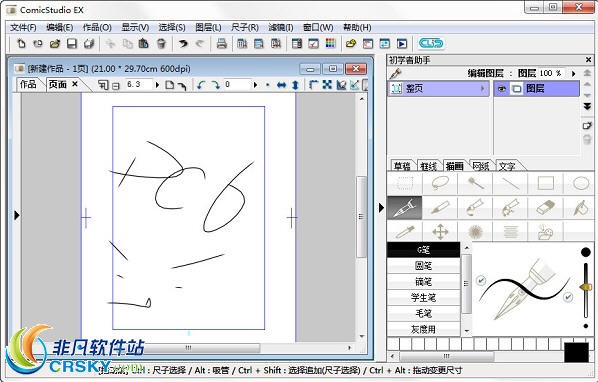This screenshot has height=382, width=598.
Task: Switch to 作品 tab in document window
Action: pos(28,84)
